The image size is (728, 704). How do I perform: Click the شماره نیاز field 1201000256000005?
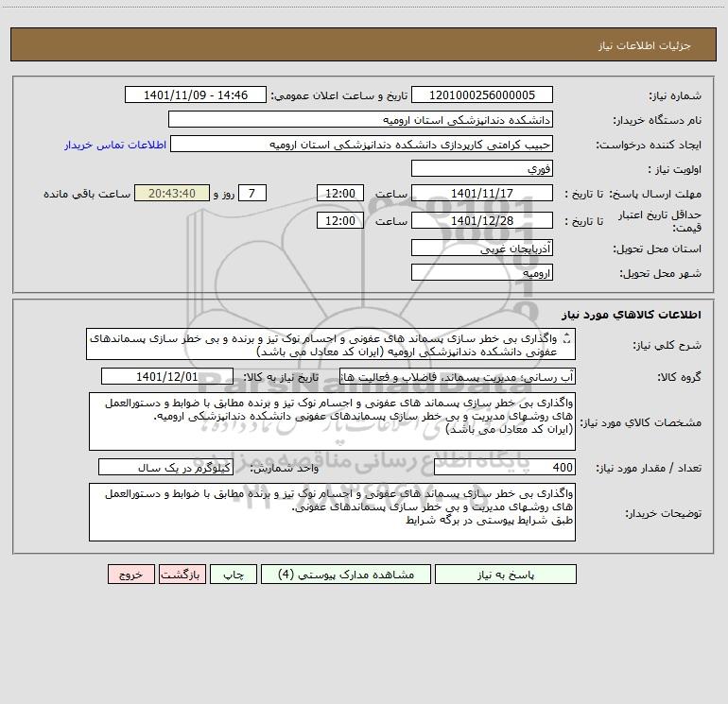coord(482,94)
